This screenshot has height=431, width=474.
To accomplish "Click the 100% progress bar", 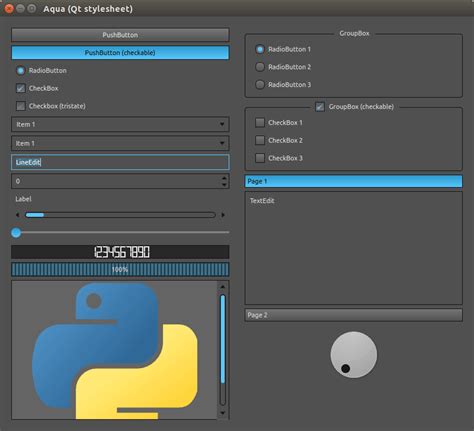I will [x=120, y=269].
